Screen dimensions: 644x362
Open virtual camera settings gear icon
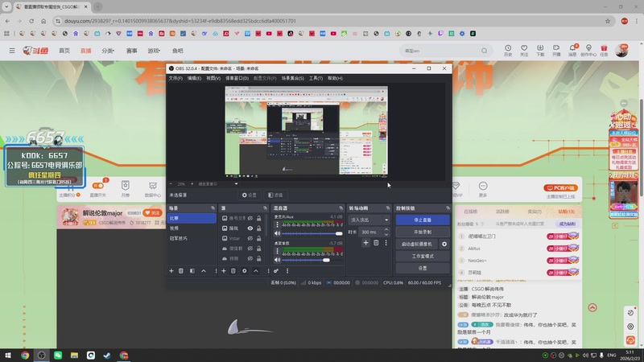(x=444, y=245)
